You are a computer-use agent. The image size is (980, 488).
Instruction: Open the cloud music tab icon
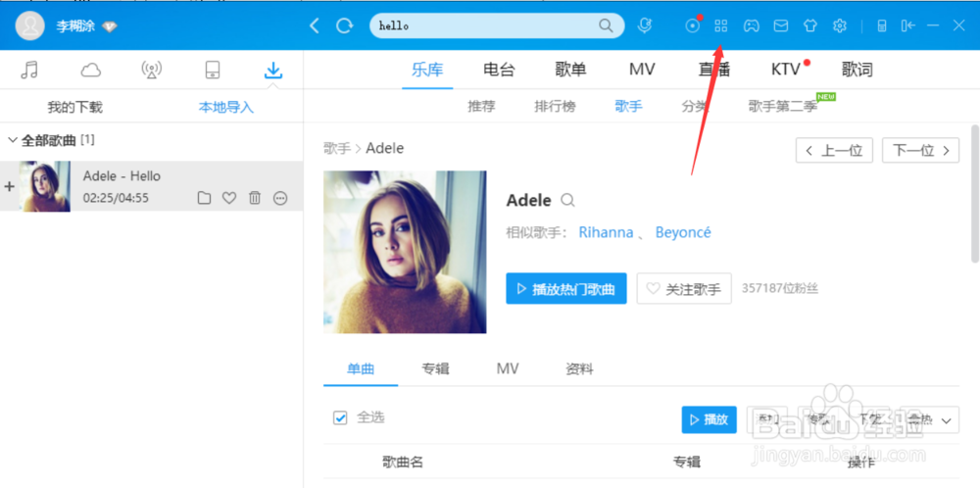(x=90, y=70)
